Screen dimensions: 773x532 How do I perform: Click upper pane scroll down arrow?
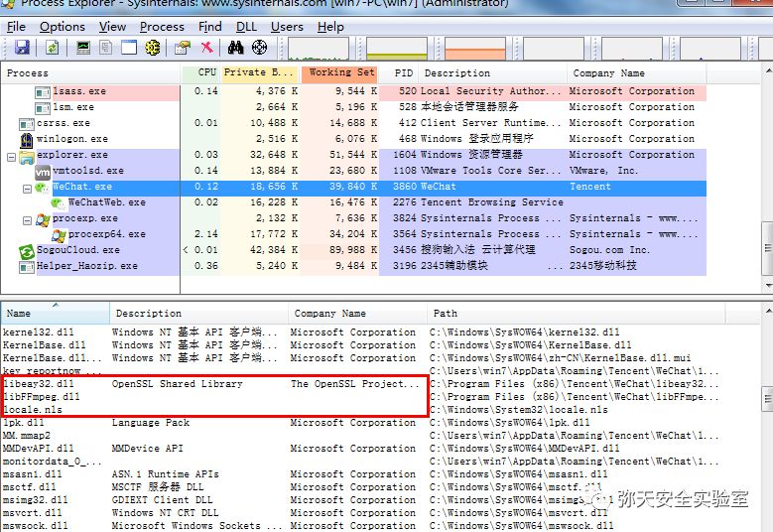tap(768, 286)
